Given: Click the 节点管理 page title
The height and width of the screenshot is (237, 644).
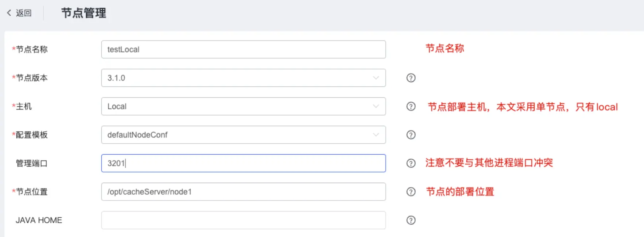Looking at the screenshot, I should pyautogui.click(x=84, y=13).
